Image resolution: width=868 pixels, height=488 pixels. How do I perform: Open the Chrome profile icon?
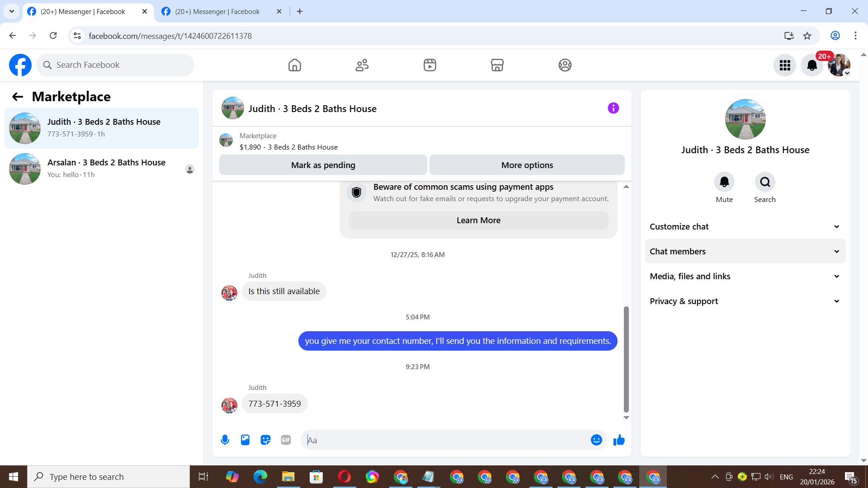pos(835,36)
